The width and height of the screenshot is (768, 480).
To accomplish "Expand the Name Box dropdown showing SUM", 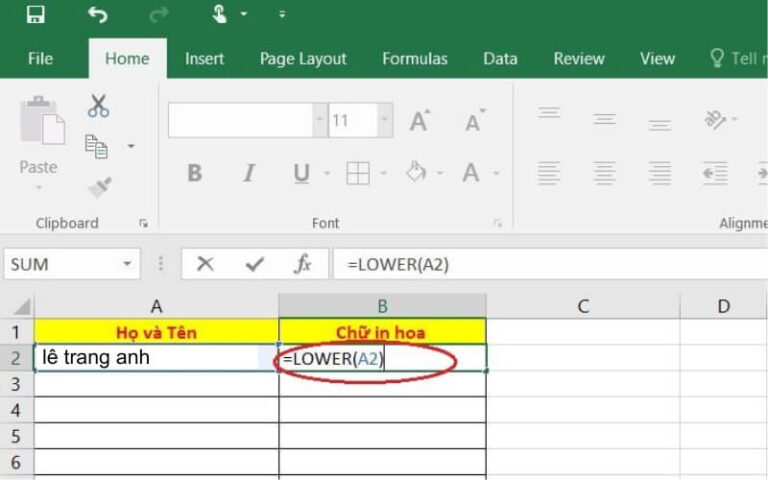I will 127,264.
